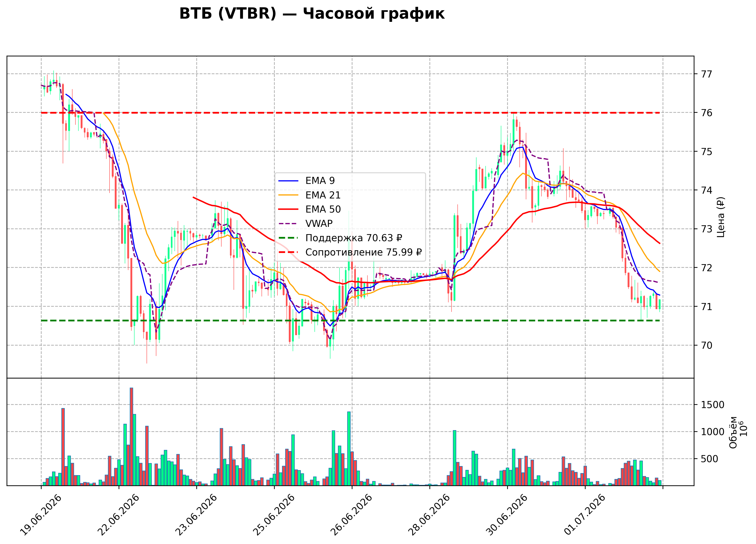Click the Поддержка 70.63 ₽ legend label
This screenshot has width=756, height=544.
coord(354,238)
